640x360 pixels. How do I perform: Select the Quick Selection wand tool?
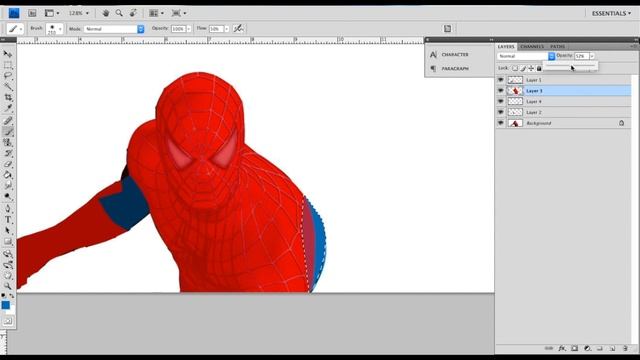tap(8, 87)
